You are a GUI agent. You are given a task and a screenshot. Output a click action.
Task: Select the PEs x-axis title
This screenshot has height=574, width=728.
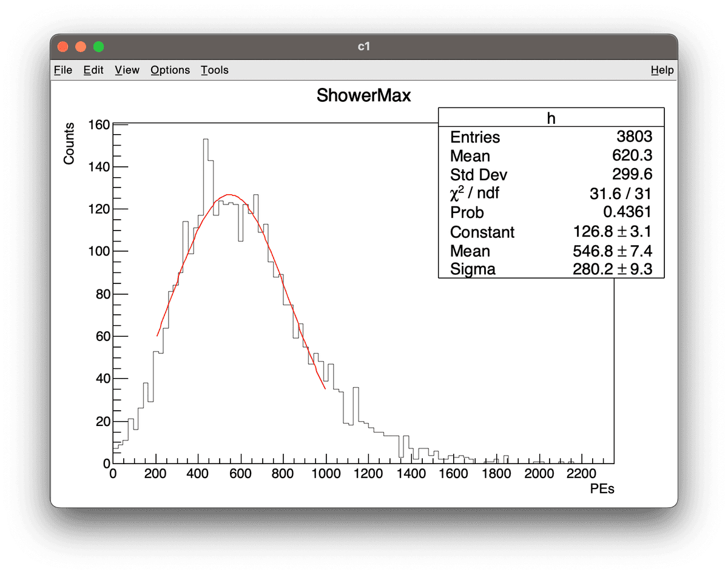point(602,489)
